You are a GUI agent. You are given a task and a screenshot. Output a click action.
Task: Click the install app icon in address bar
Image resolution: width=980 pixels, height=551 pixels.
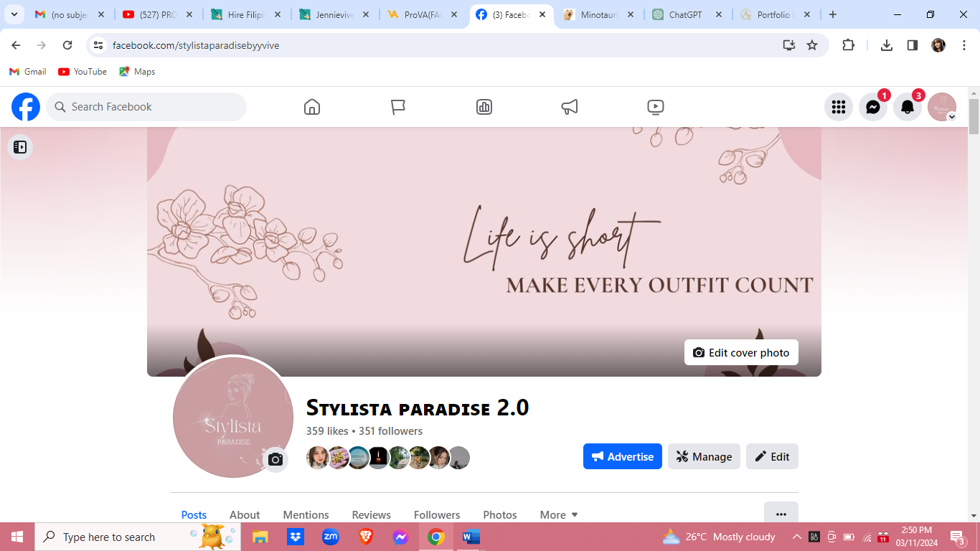[789, 45]
